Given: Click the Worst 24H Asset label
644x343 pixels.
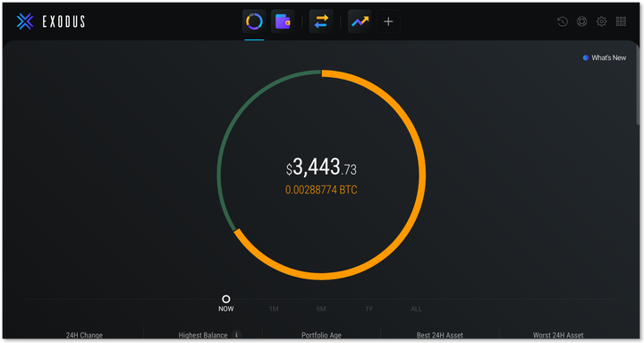Looking at the screenshot, I should click(558, 335).
